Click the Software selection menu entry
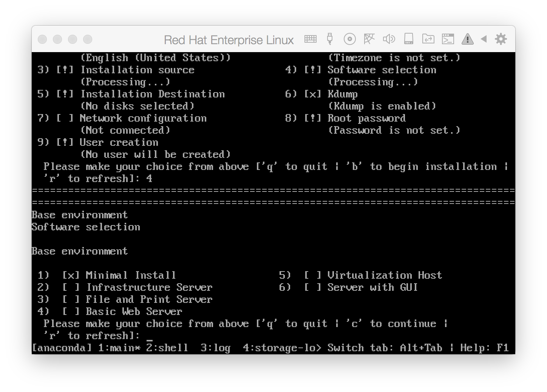 click(382, 70)
